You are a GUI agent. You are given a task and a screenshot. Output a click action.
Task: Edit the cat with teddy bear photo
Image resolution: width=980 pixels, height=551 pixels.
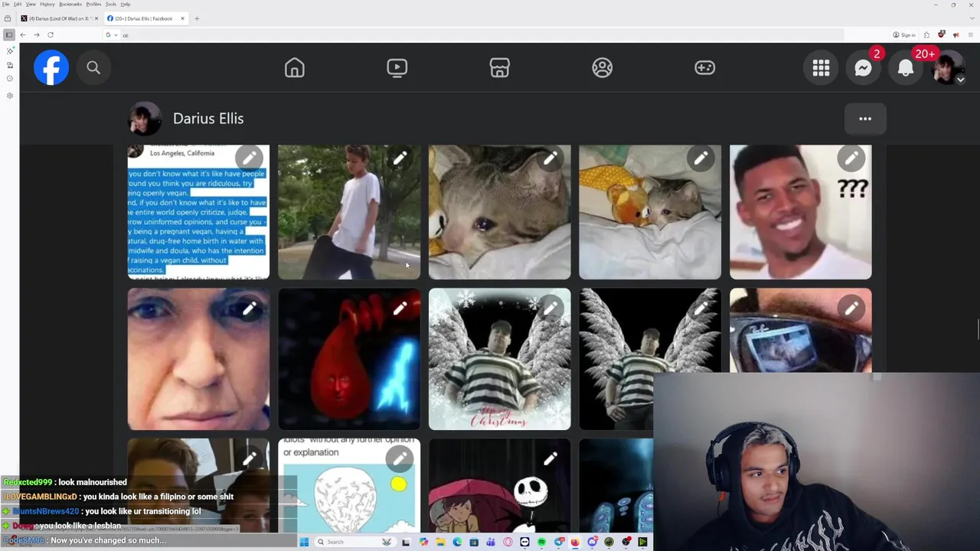(701, 158)
